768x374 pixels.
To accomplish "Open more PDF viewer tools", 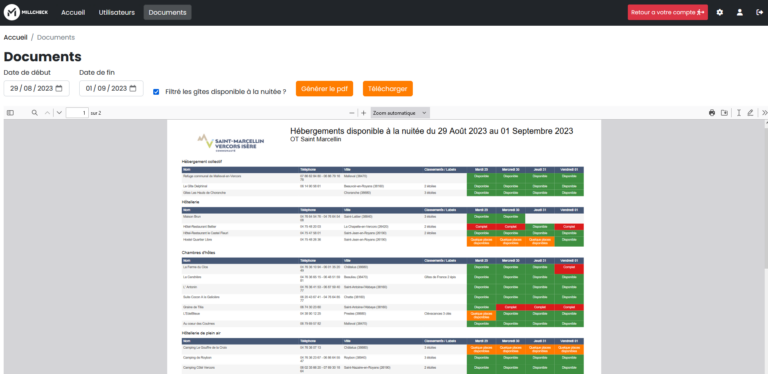I will pos(765,113).
